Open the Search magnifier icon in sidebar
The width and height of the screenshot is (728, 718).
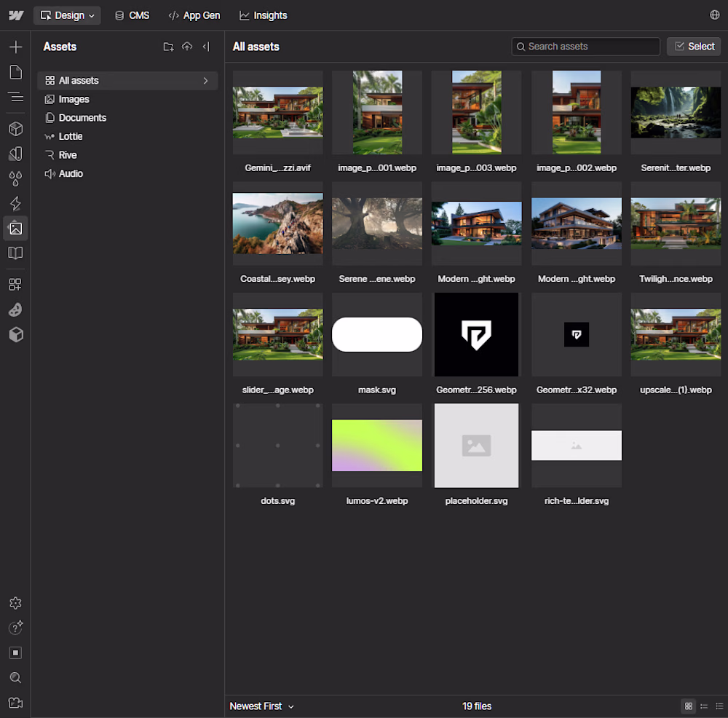[16, 678]
